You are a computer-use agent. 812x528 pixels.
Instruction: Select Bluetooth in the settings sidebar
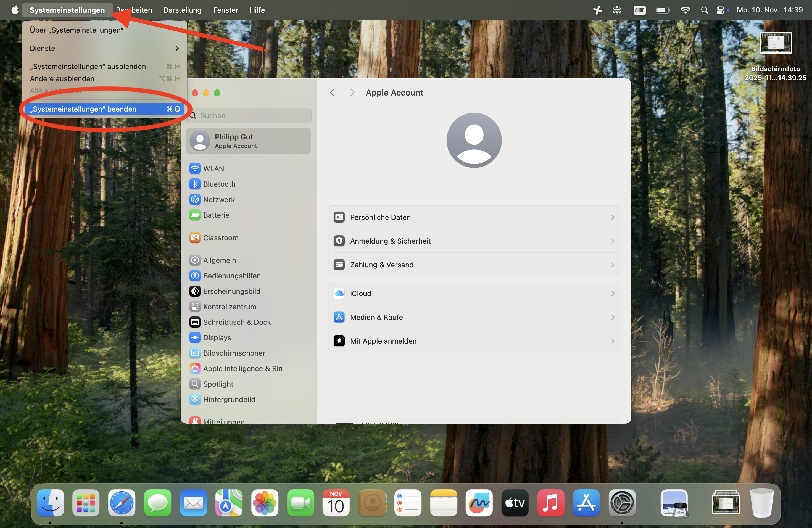[219, 184]
